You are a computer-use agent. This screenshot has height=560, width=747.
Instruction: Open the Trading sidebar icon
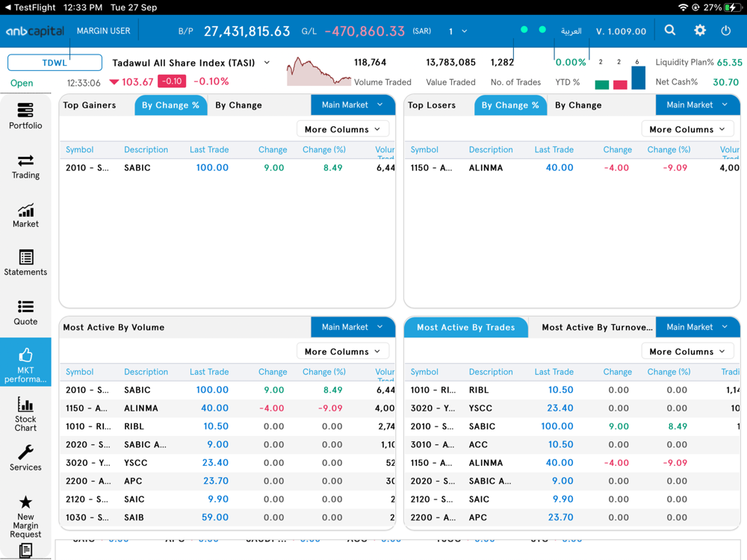[x=25, y=167]
